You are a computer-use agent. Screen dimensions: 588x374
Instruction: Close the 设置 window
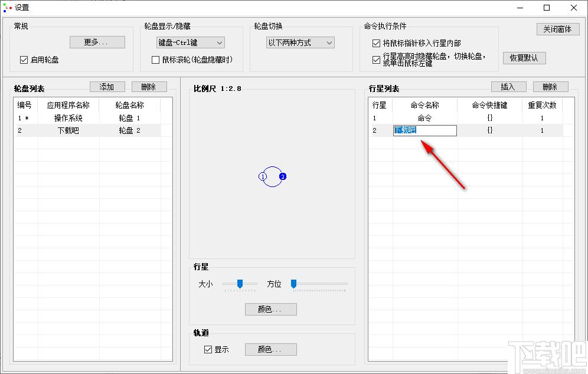(574, 8)
